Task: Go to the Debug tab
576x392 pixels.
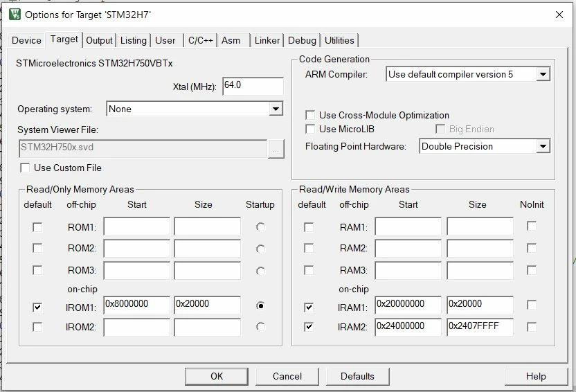Action: pos(302,40)
